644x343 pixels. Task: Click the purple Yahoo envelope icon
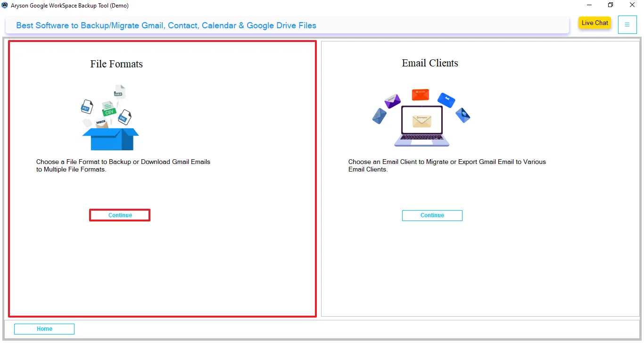tap(392, 100)
